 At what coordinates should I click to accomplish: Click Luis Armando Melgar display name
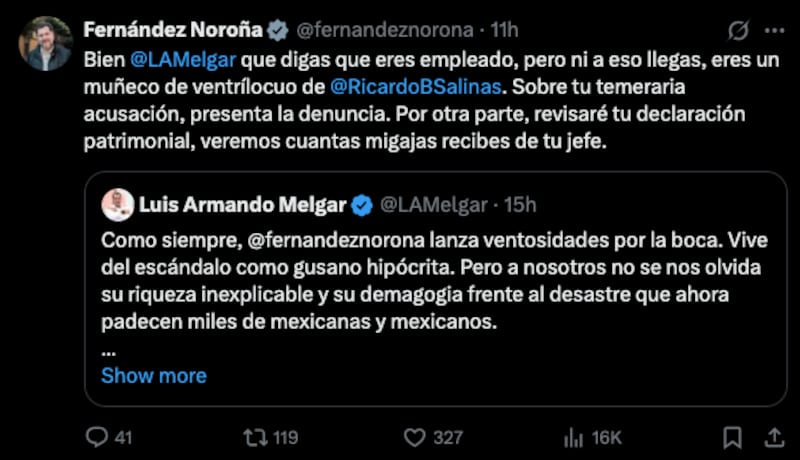[x=241, y=205]
